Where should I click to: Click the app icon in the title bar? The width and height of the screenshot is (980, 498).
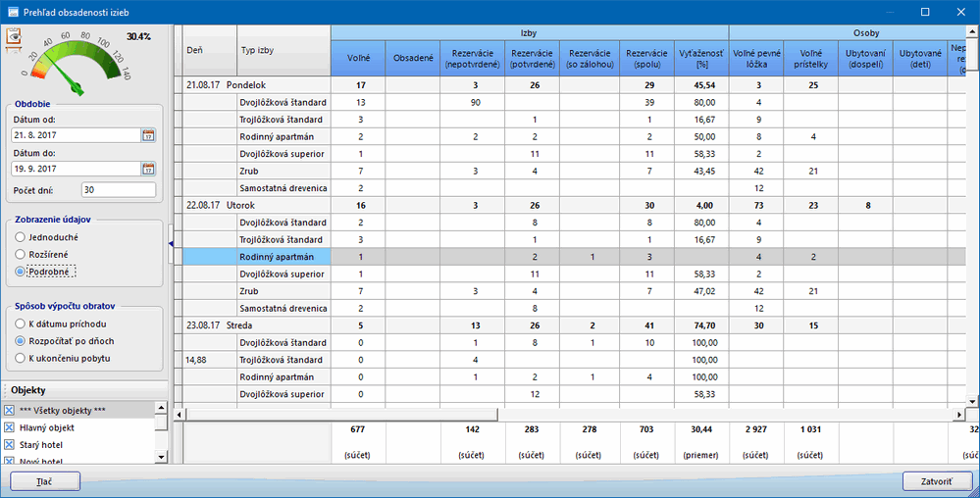(x=13, y=13)
